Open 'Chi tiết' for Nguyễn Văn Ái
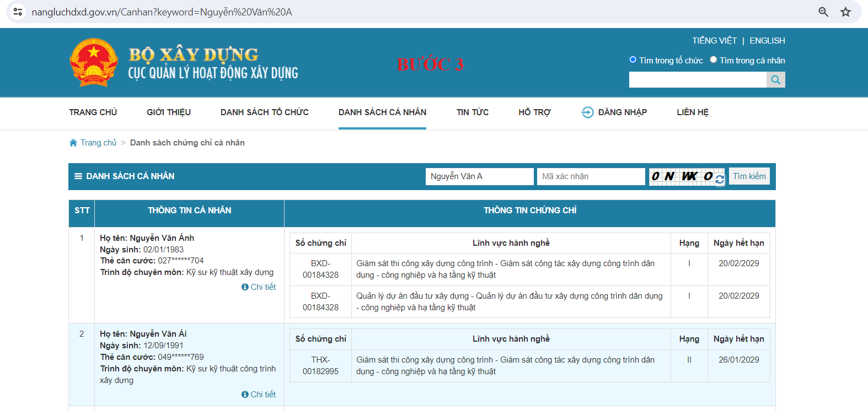The height and width of the screenshot is (410, 868). [259, 395]
